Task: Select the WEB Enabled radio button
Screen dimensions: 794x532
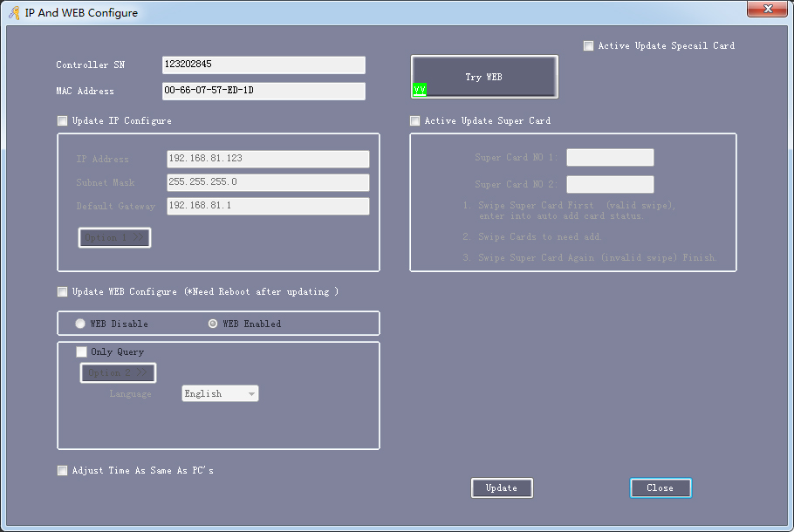Action: click(213, 324)
